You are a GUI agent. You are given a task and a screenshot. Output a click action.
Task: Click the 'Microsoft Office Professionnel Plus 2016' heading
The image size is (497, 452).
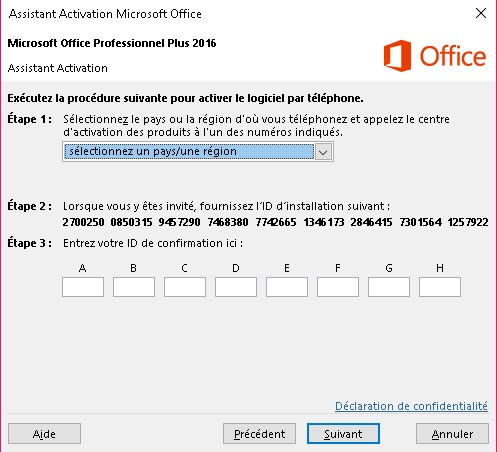112,43
